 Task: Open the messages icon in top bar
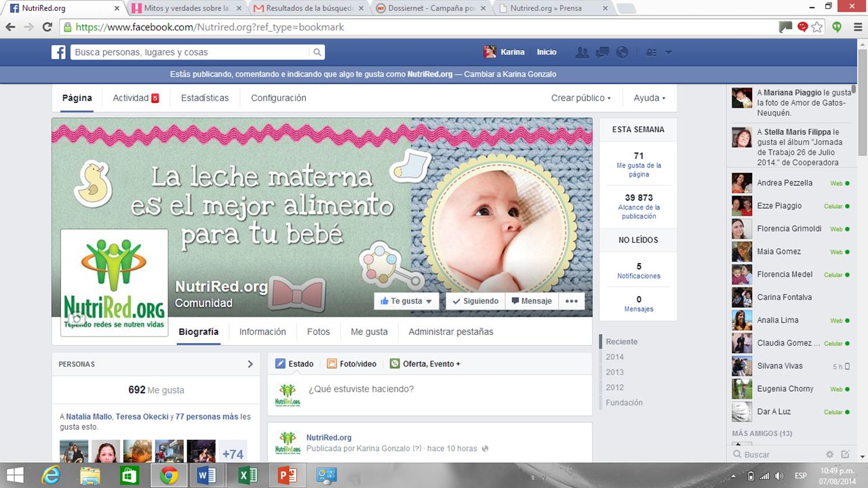601,52
